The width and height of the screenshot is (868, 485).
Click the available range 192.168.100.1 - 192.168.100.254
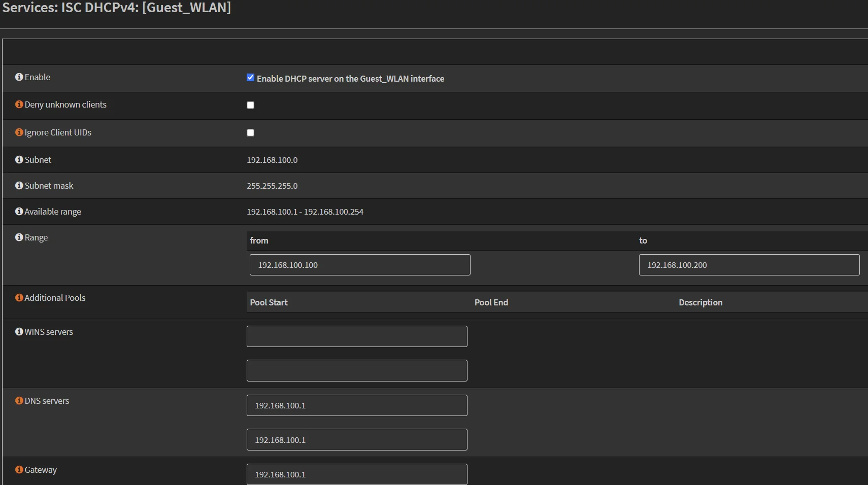coord(305,212)
